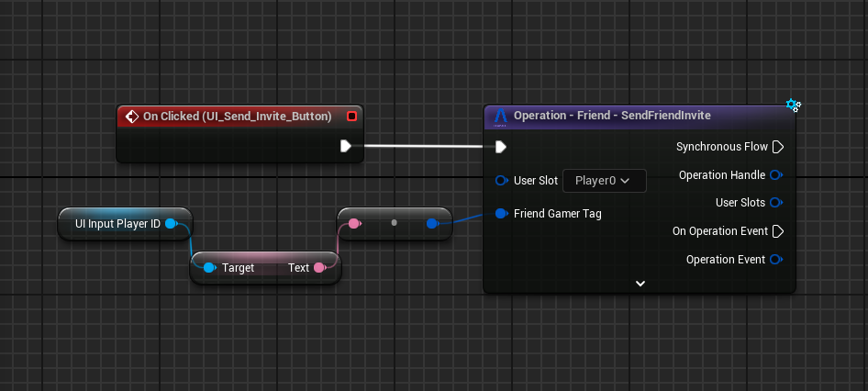868x391 pixels.
Task: Select the On Clicked (UI_Send_Invite_Button) event header
Action: [x=237, y=117]
